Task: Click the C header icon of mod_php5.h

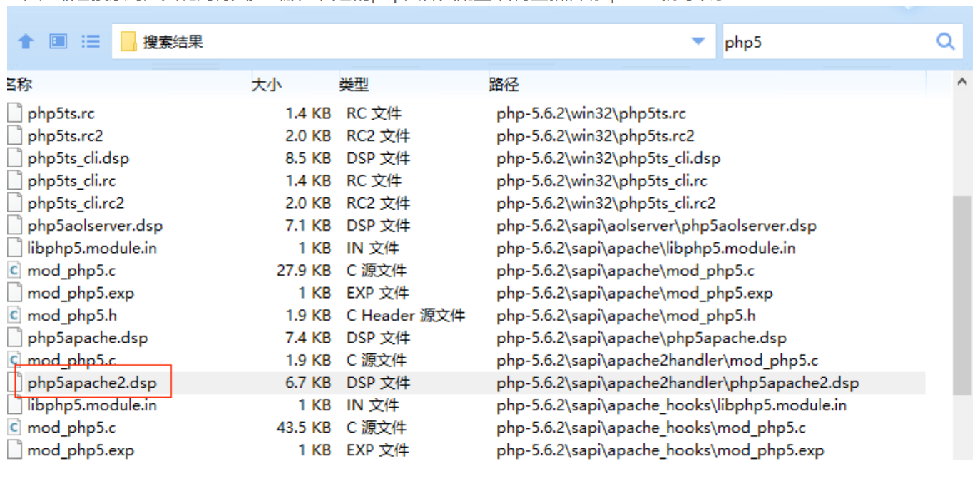Action: click(x=15, y=315)
